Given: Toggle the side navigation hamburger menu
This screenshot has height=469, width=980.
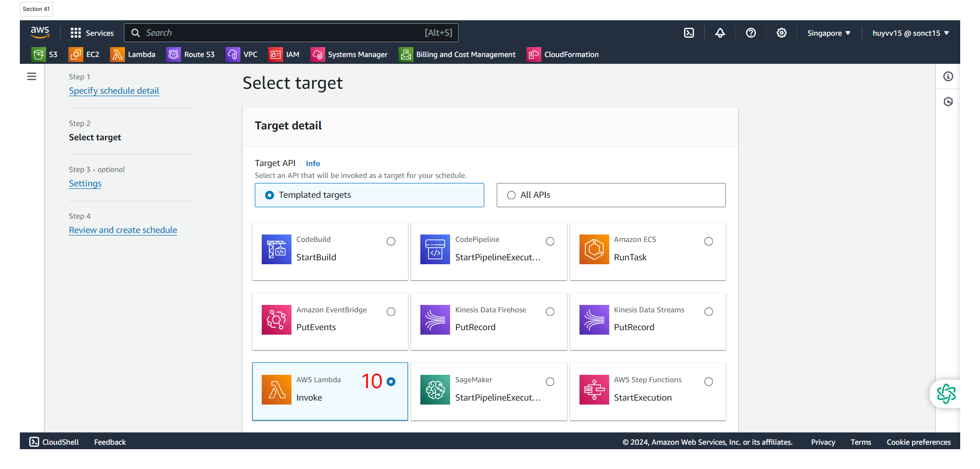Looking at the screenshot, I should pos(32,76).
